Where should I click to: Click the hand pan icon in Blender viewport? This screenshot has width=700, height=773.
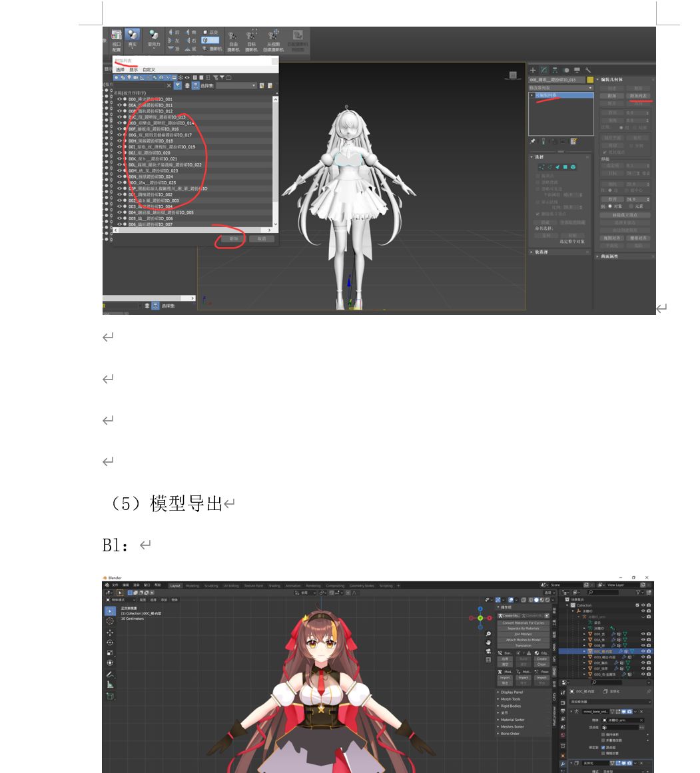[488, 643]
